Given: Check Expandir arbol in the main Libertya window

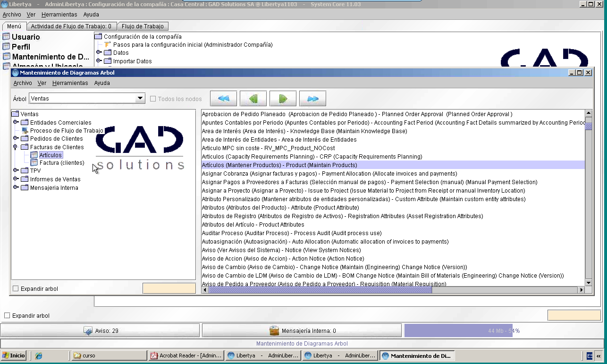Looking at the screenshot, I should pos(7,315).
